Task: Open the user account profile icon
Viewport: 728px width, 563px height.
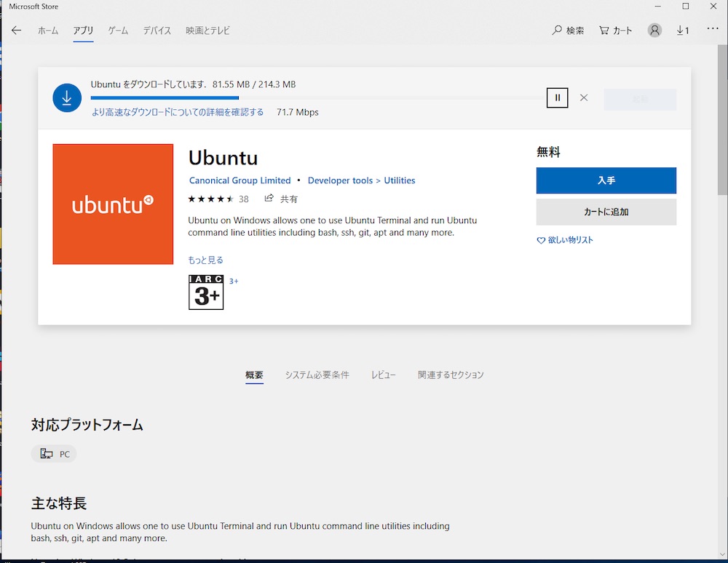Action: point(655,31)
